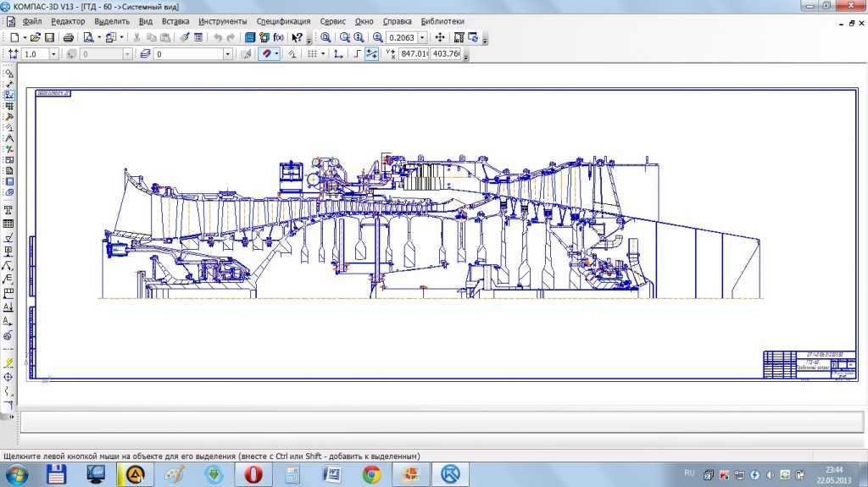Open the Инструменты menu
868x487 pixels.
coord(223,21)
